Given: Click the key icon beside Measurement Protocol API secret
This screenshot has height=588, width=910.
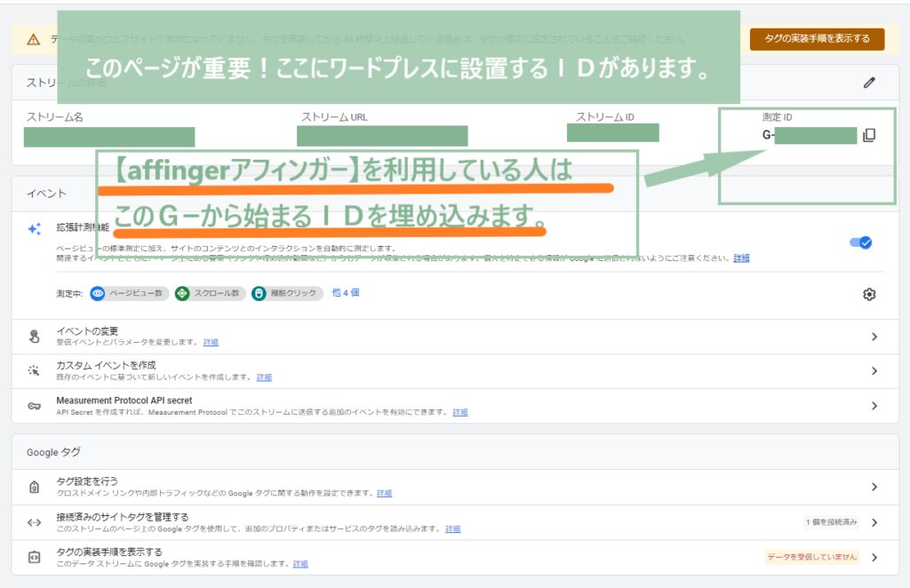Looking at the screenshot, I should coord(35,406).
